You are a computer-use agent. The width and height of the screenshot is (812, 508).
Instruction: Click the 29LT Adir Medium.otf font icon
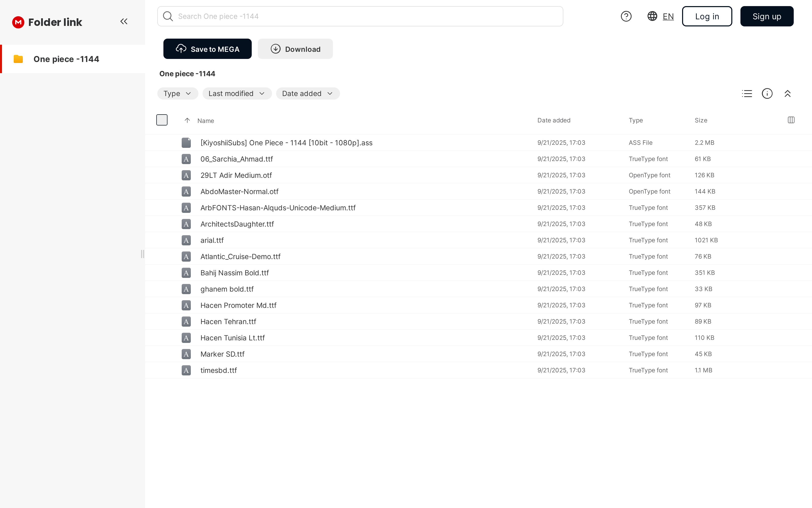coord(186,175)
